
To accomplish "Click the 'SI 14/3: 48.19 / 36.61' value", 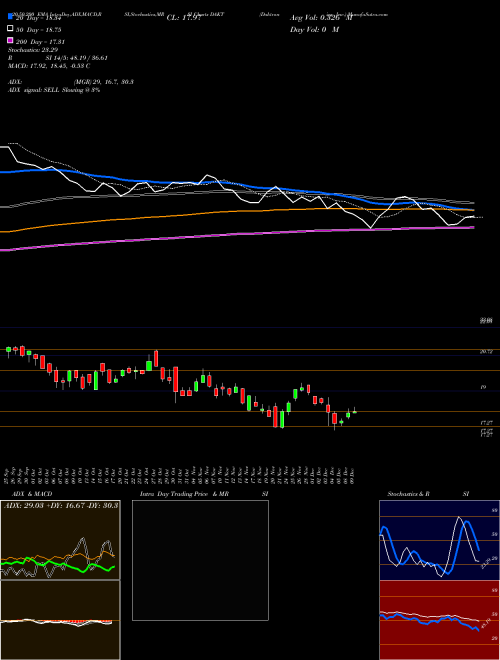I will [77, 58].
